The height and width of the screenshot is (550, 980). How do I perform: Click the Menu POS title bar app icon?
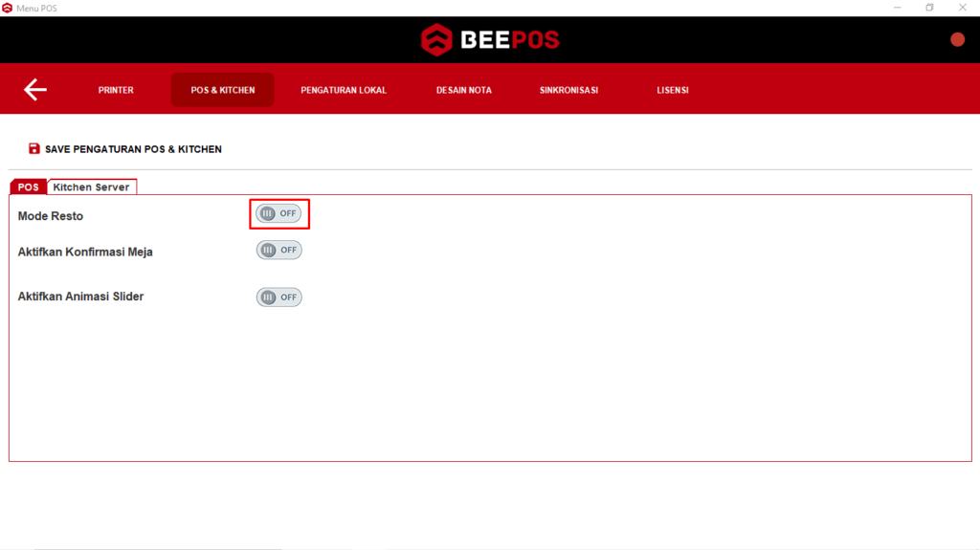pos(7,8)
